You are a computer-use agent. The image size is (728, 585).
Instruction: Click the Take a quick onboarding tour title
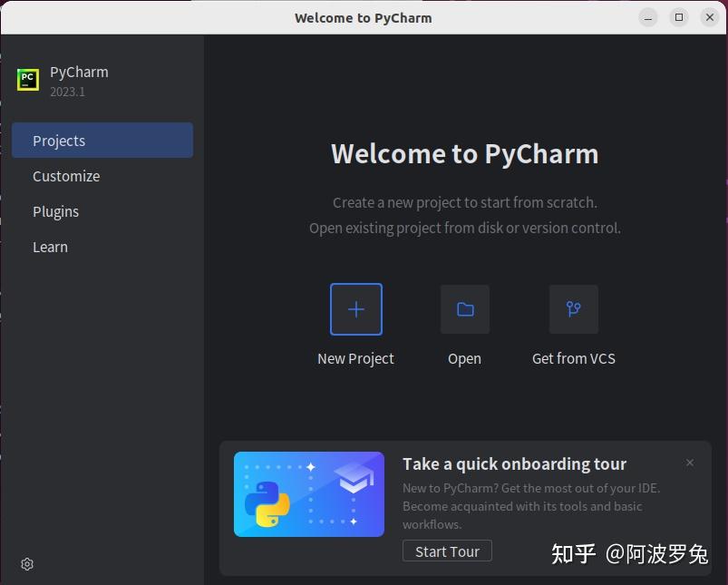(514, 463)
